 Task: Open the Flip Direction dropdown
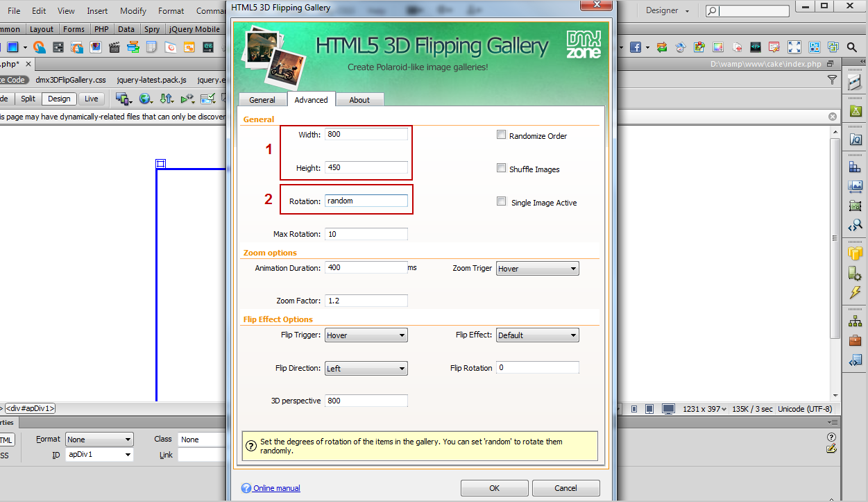tap(366, 369)
